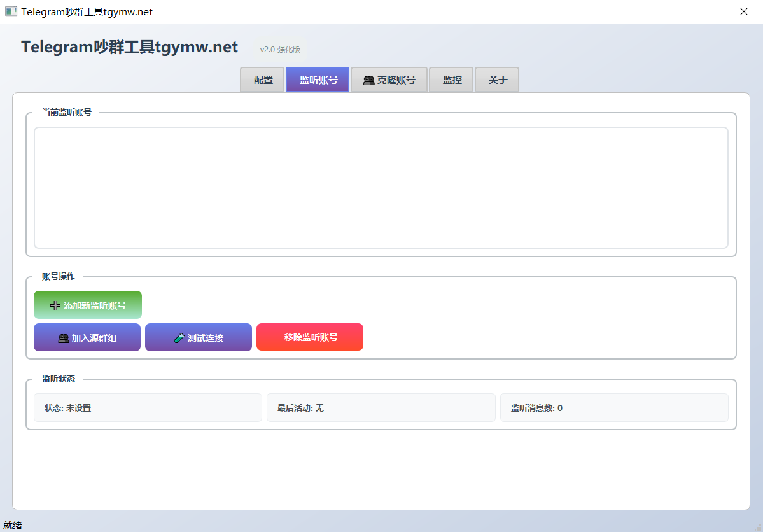Click the Telegram吵群工具 header title

[x=129, y=47]
